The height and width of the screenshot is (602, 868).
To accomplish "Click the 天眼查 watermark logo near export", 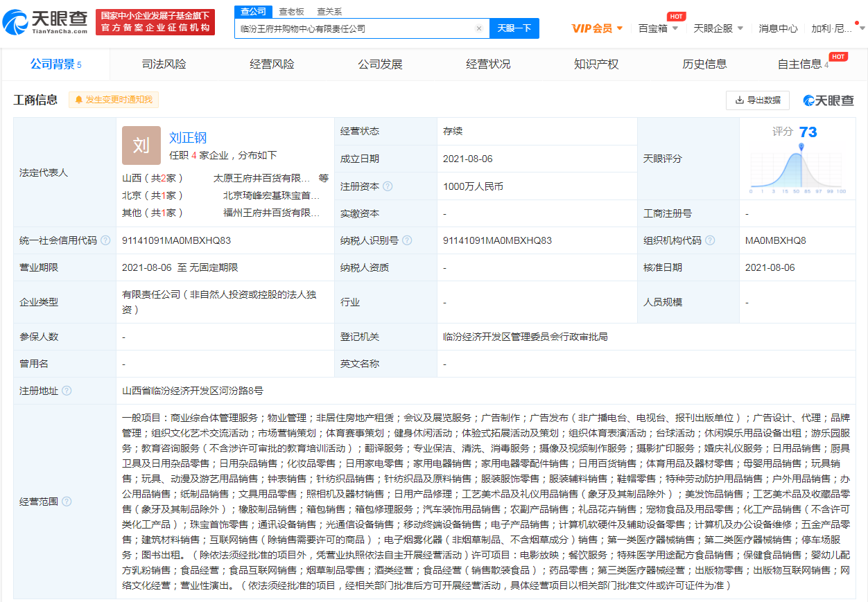I will (828, 100).
